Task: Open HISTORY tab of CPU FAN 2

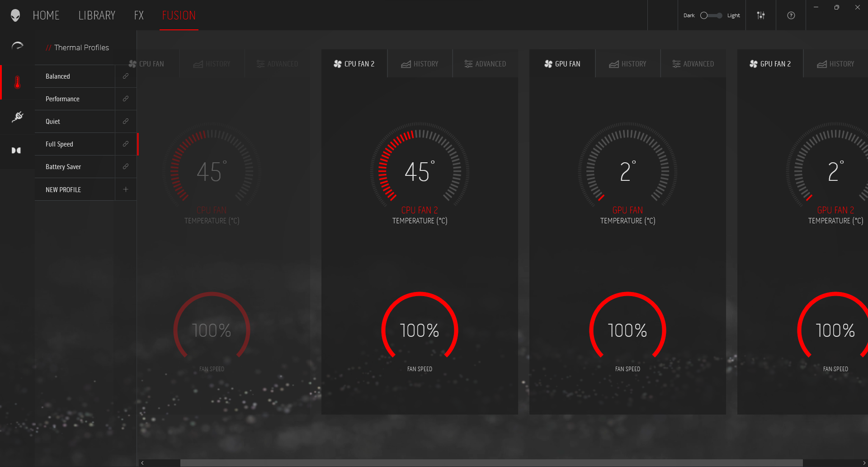Action: tap(420, 64)
